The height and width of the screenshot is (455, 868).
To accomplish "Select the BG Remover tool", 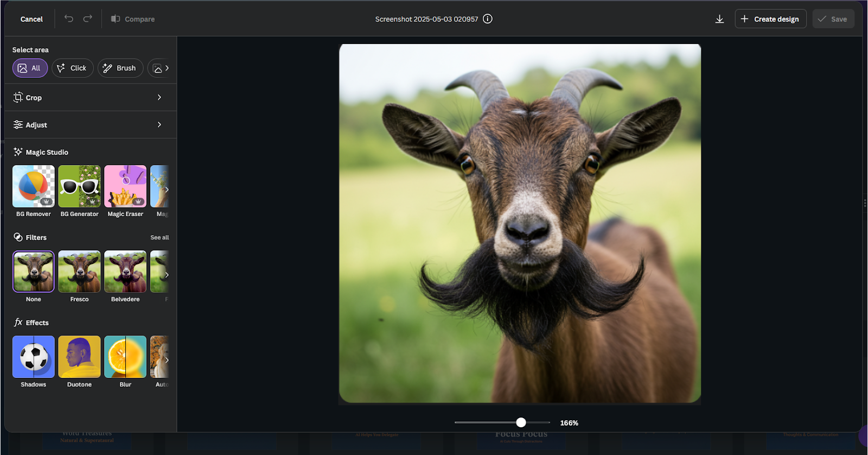I will [x=34, y=186].
